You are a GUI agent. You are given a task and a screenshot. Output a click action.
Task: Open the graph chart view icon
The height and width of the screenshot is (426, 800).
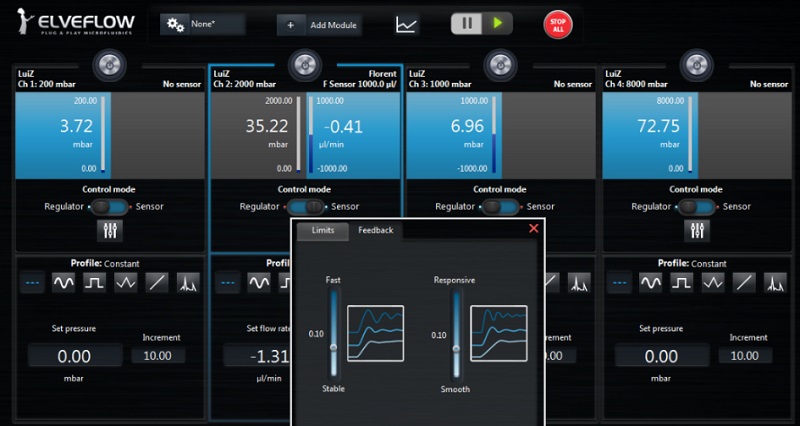tap(408, 25)
